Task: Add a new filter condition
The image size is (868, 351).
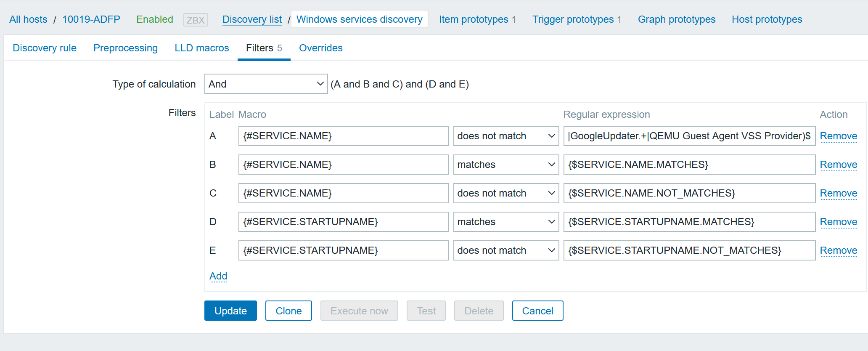Action: (x=218, y=276)
